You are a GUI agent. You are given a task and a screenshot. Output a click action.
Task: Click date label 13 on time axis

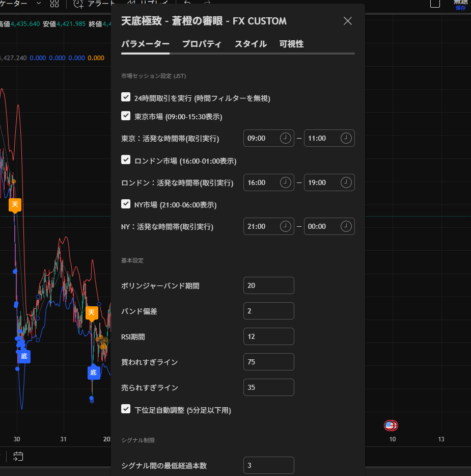tap(441, 439)
